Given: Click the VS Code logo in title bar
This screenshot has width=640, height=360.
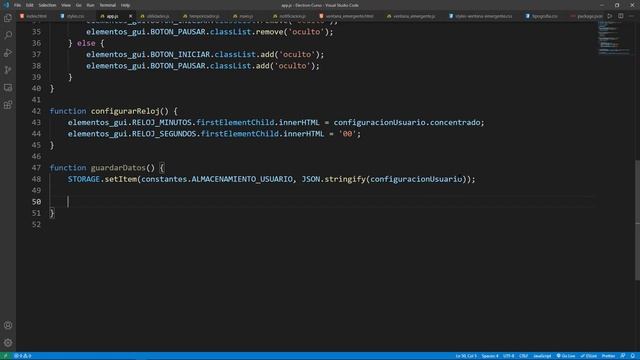Looking at the screenshot, I should (x=6, y=5).
